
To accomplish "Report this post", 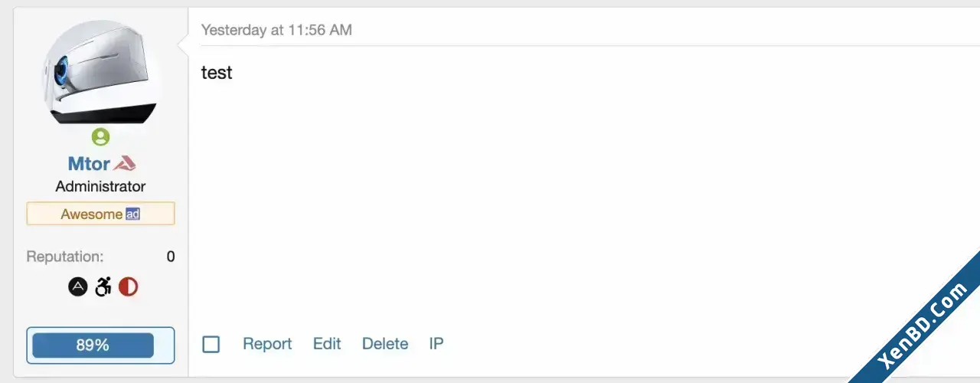I will click(267, 344).
